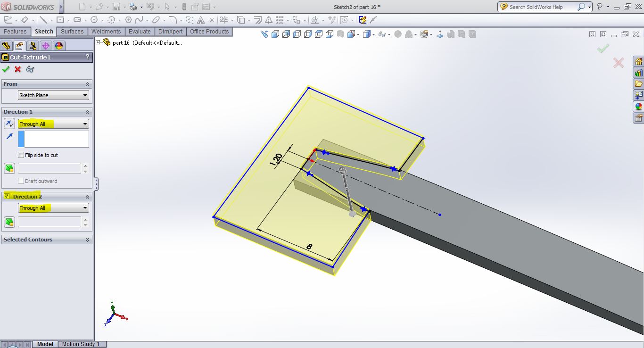Screen dimensions: 644x348
Task: Open the Evaluate tab
Action: coord(140,32)
